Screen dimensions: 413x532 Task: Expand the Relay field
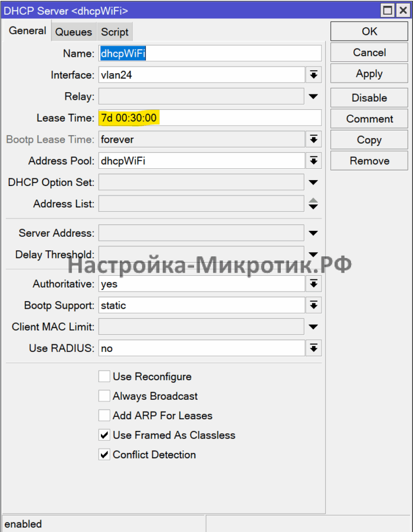tap(314, 96)
